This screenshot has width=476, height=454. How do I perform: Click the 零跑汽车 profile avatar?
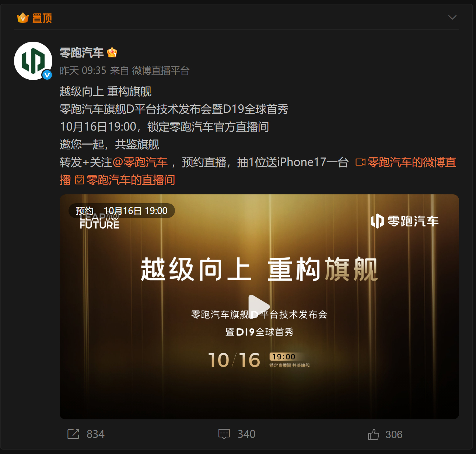point(33,61)
